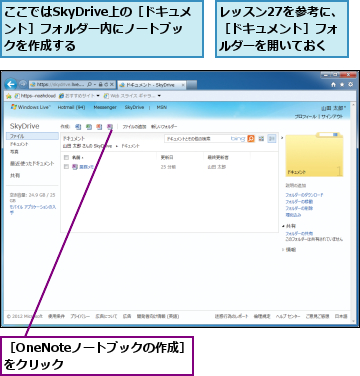
Task: Click the yellow ドキュメント folder thumbnail
Action: pyautogui.click(x=314, y=155)
